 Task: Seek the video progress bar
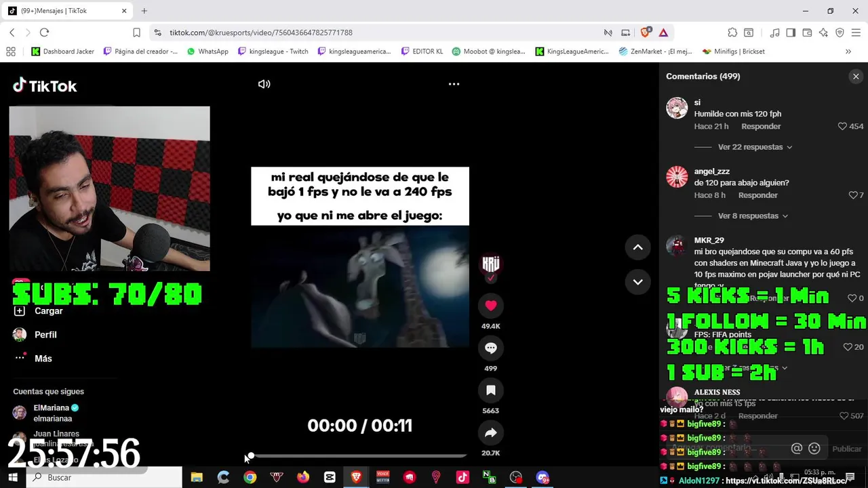pos(359,456)
